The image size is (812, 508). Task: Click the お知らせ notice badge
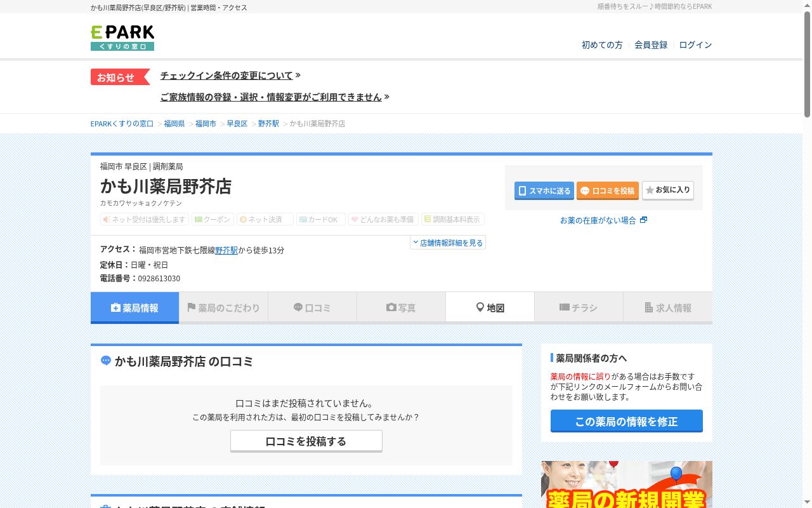coord(120,77)
